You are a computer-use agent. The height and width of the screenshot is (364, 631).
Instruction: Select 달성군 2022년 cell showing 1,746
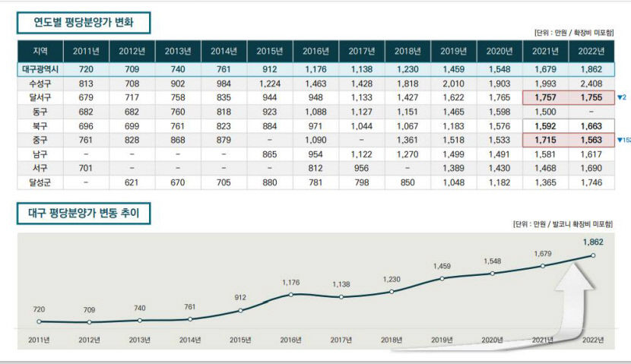[x=591, y=182]
